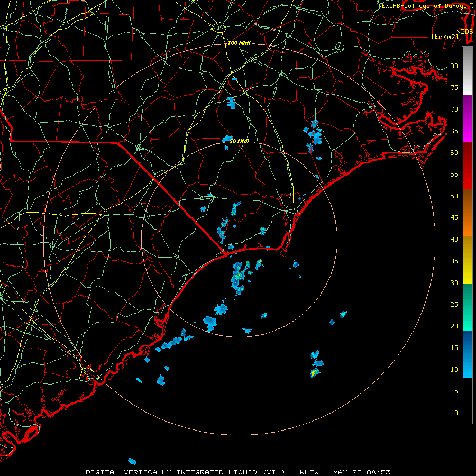The width and height of the screenshot is (476, 476).
Task: Click the red segment of the color bar
Action: [467, 166]
